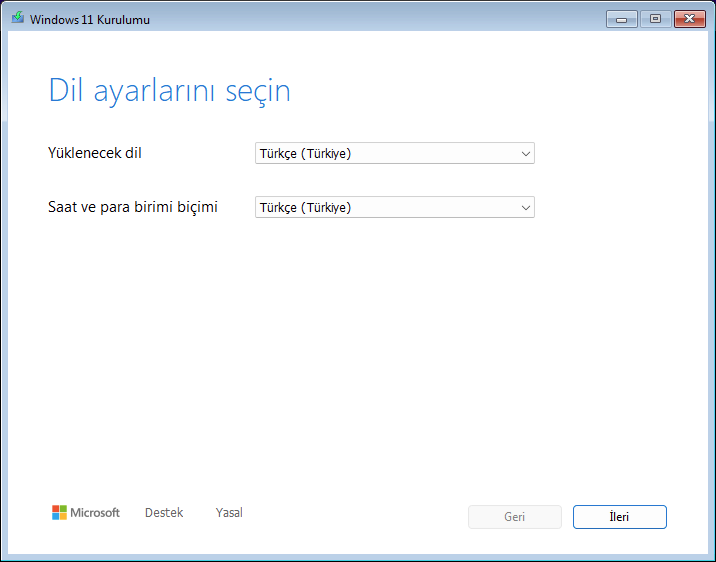Close the Windows 11 Kurulumu window
Image resolution: width=716 pixels, height=562 pixels.
(690, 19)
